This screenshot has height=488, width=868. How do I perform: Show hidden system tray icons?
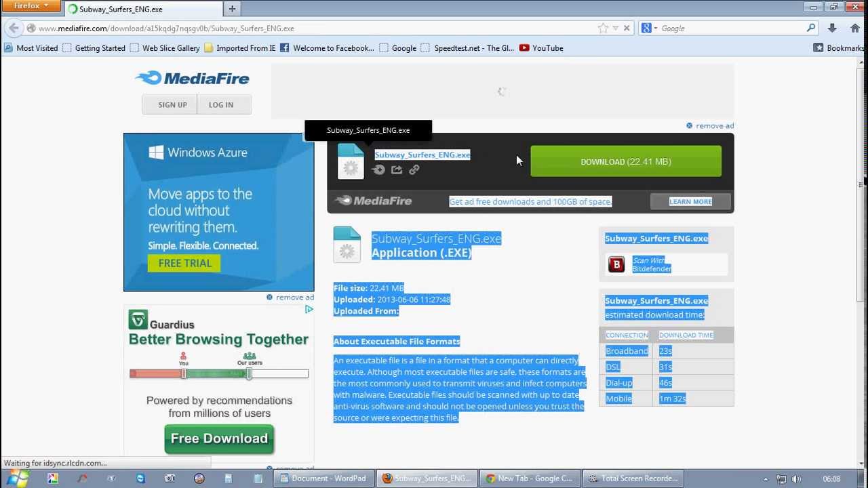766,479
